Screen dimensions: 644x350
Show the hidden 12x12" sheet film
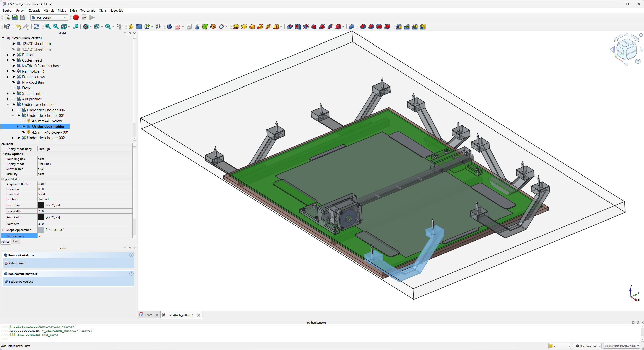[13, 49]
